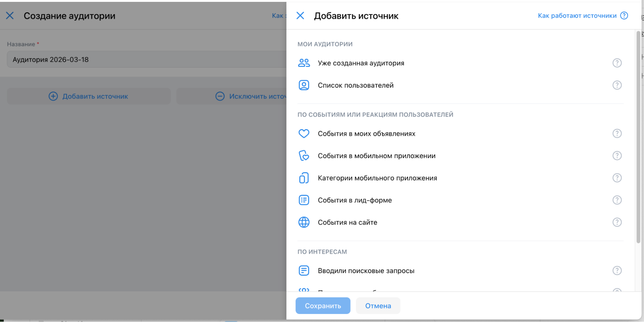644x322 pixels.
Task: Click the "Список пользователей" user icon
Action: [x=303, y=85]
